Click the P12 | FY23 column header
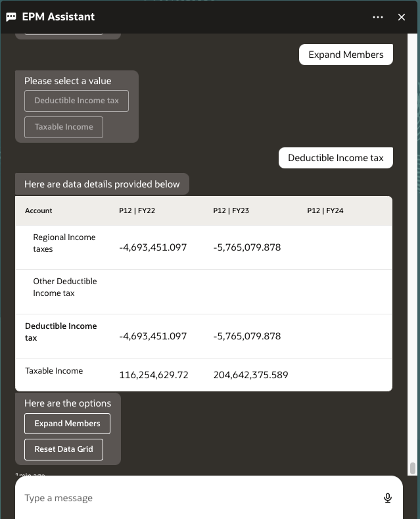The image size is (420, 519). pyautogui.click(x=231, y=210)
